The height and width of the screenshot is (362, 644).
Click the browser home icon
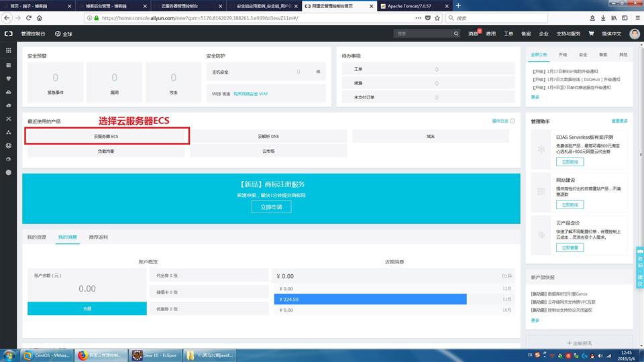click(40, 18)
